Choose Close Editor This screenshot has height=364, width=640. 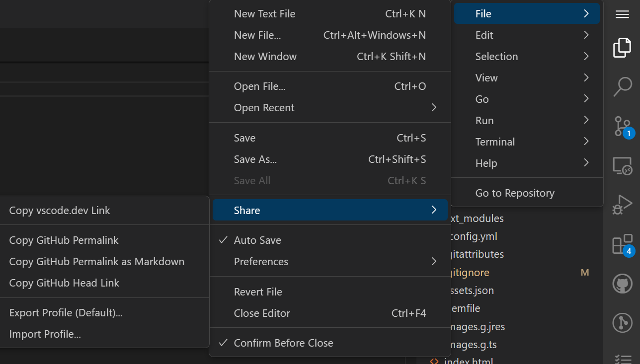[330, 313]
